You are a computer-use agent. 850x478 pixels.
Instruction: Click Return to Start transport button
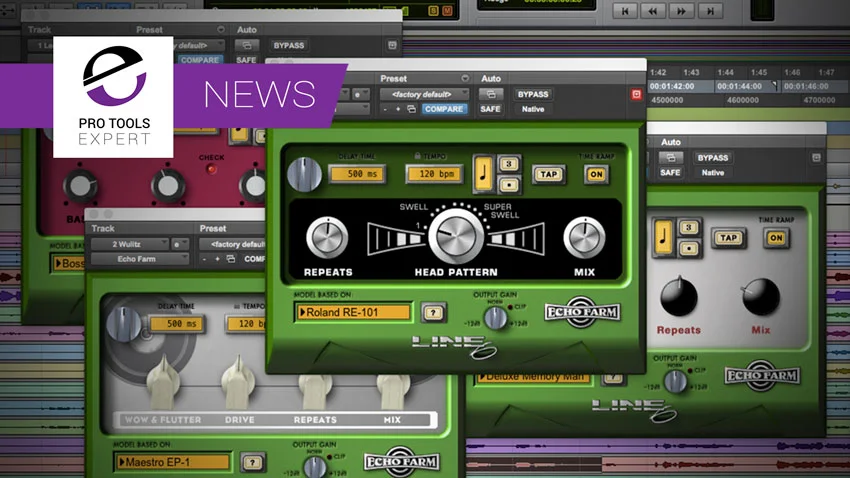[626, 10]
